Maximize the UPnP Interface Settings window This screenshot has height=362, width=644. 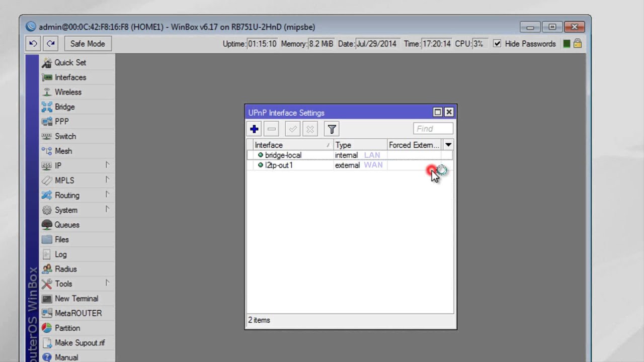pos(437,112)
